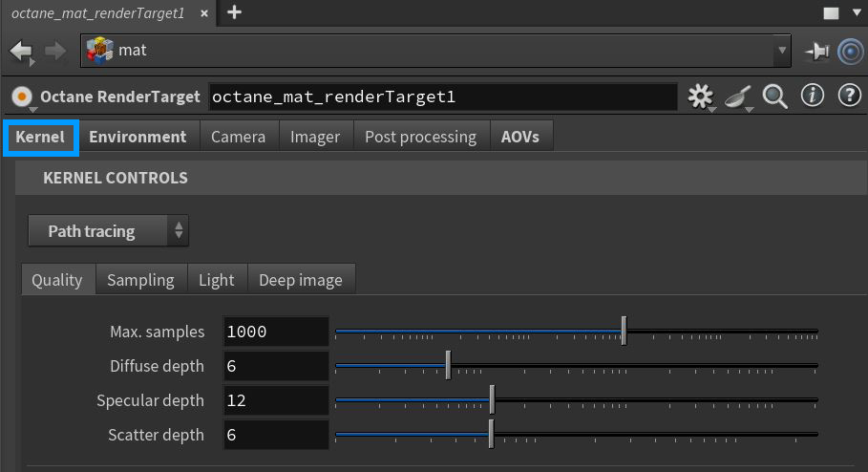Open the Deep image sub-tab
Viewport: 868px width, 472px height.
[x=301, y=280]
